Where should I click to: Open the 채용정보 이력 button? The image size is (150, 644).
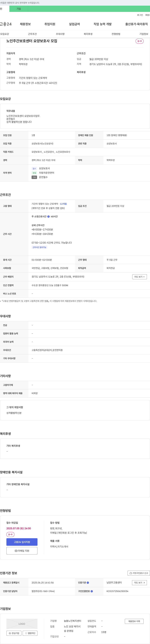click(x=134, y=621)
